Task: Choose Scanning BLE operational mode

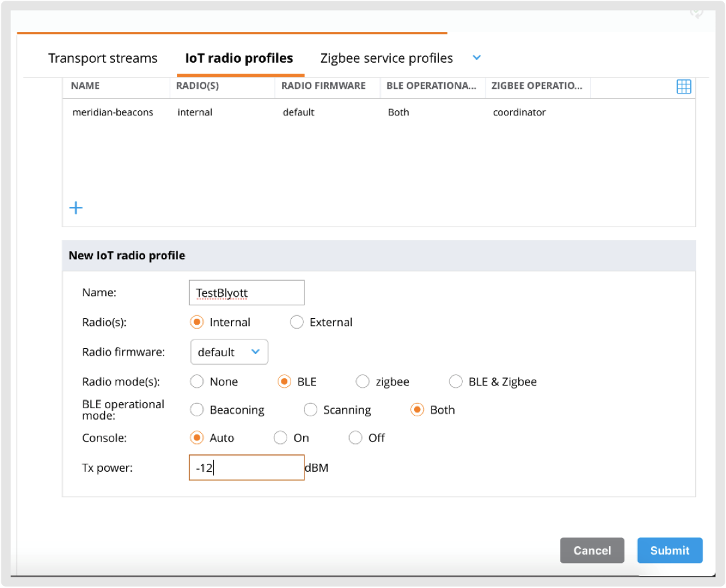Action: (311, 410)
